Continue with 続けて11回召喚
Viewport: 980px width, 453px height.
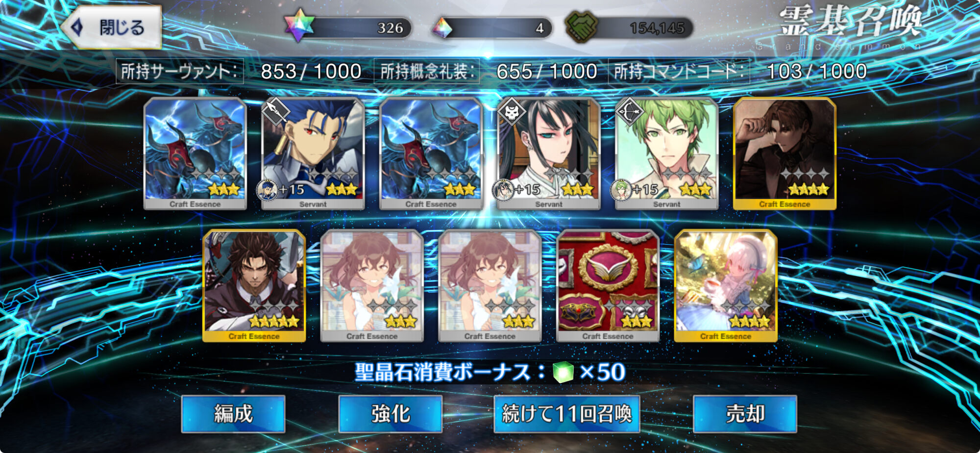pyautogui.click(x=567, y=414)
